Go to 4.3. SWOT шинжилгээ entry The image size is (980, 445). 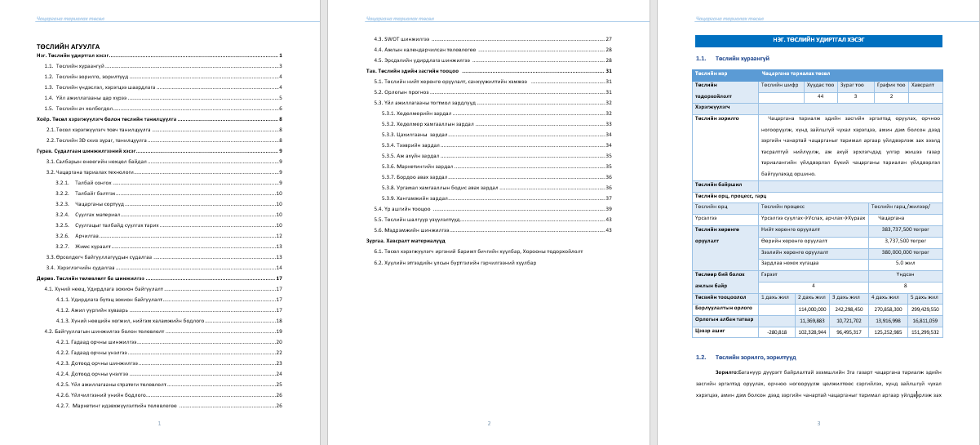click(x=401, y=39)
